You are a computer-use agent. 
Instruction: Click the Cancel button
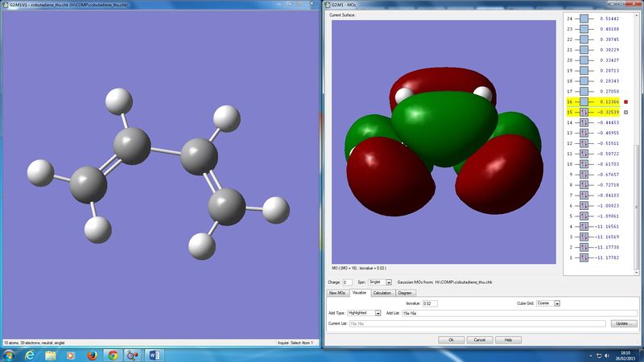479,339
